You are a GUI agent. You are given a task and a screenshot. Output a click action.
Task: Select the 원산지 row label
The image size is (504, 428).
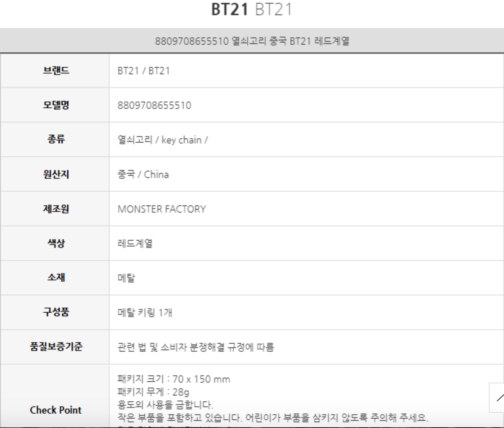[x=56, y=174]
